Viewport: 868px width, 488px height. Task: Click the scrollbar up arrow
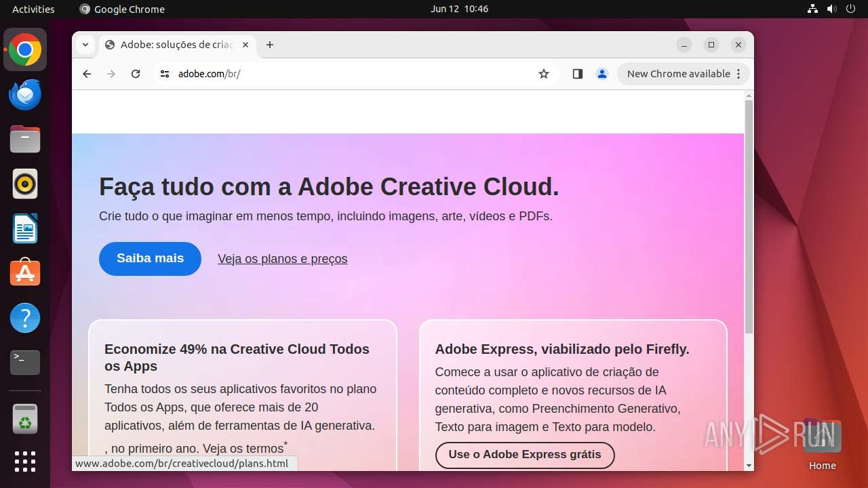[x=749, y=95]
